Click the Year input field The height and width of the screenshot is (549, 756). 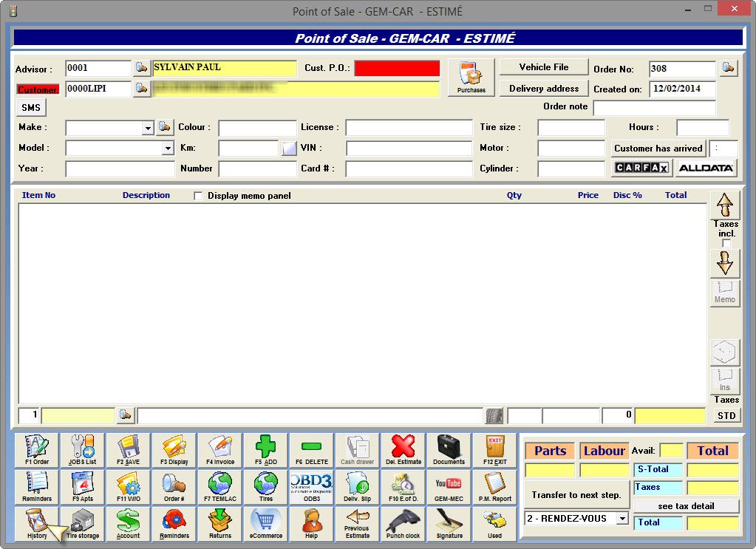pyautogui.click(x=120, y=168)
